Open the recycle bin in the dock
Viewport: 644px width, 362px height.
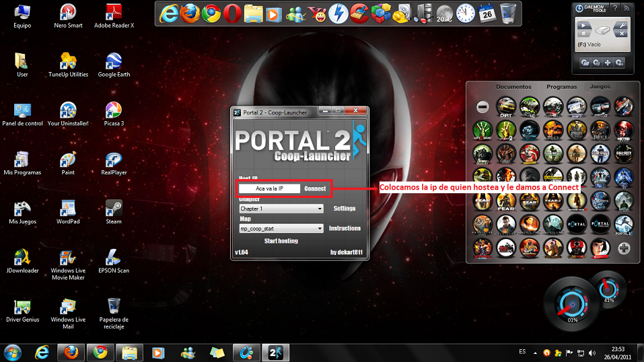(x=509, y=13)
